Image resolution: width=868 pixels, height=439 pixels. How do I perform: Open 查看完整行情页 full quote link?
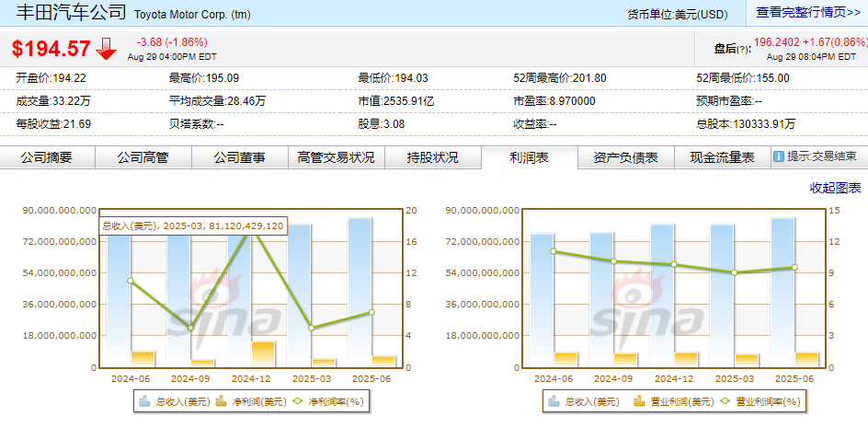[x=808, y=13]
